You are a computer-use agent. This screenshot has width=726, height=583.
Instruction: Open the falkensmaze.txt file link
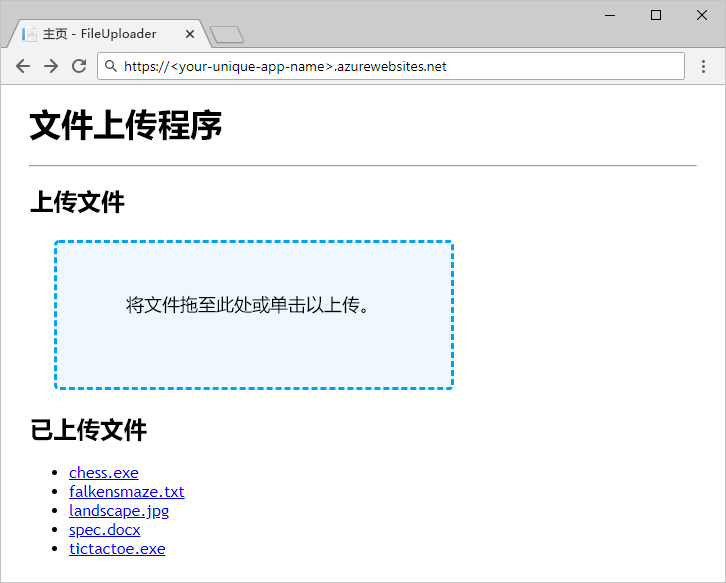(x=127, y=492)
